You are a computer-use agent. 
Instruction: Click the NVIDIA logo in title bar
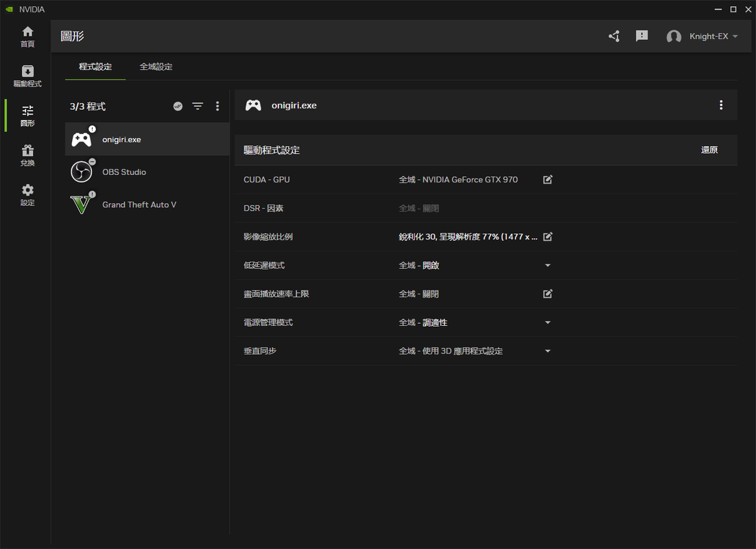pyautogui.click(x=9, y=9)
